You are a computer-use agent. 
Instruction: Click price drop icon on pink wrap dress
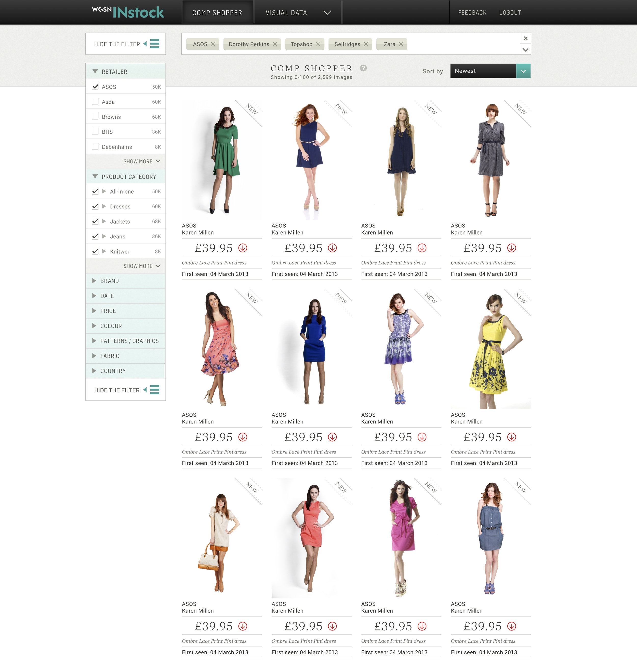tap(422, 626)
